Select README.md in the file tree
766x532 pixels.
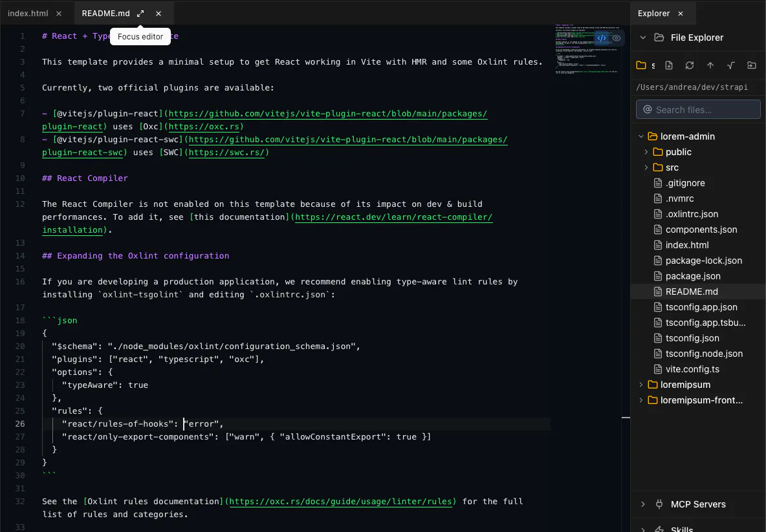(692, 292)
